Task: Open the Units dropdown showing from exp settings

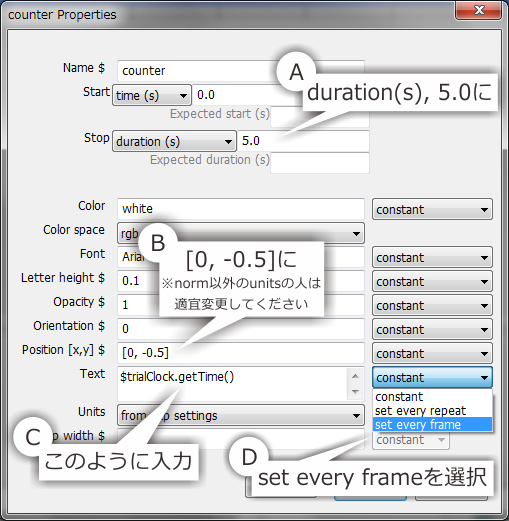Action: (x=241, y=415)
